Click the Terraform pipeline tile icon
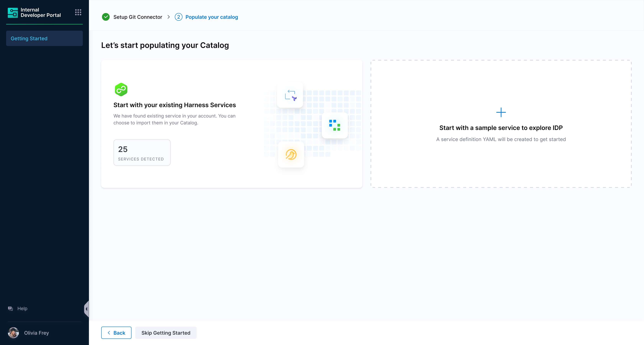Image resolution: width=644 pixels, height=345 pixels. pos(290,95)
